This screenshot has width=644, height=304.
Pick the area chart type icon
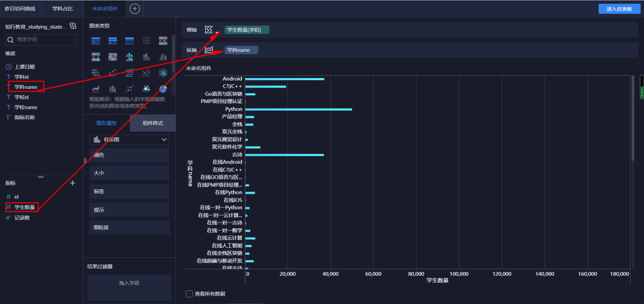pyautogui.click(x=95, y=88)
